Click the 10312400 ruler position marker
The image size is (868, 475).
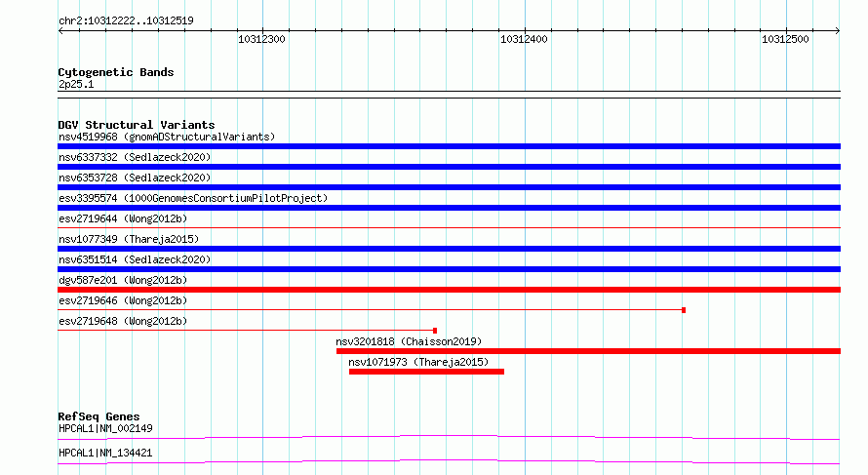point(524,39)
